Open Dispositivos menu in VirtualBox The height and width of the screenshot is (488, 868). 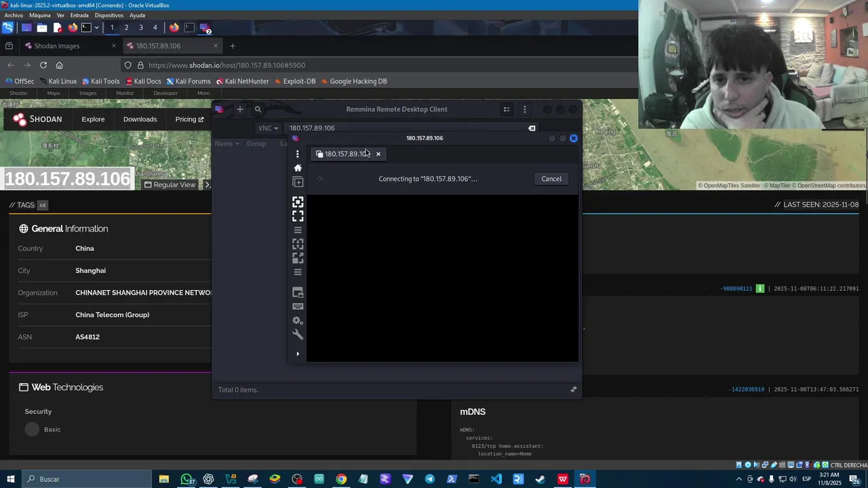tap(109, 15)
